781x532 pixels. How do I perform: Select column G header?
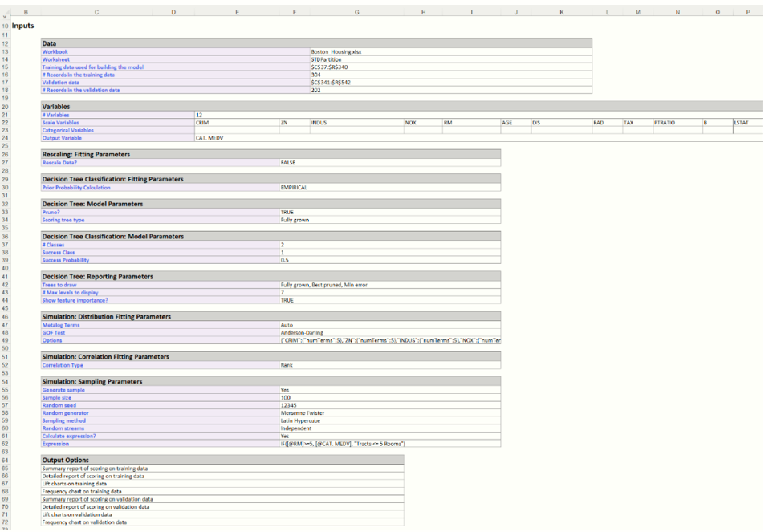click(356, 12)
